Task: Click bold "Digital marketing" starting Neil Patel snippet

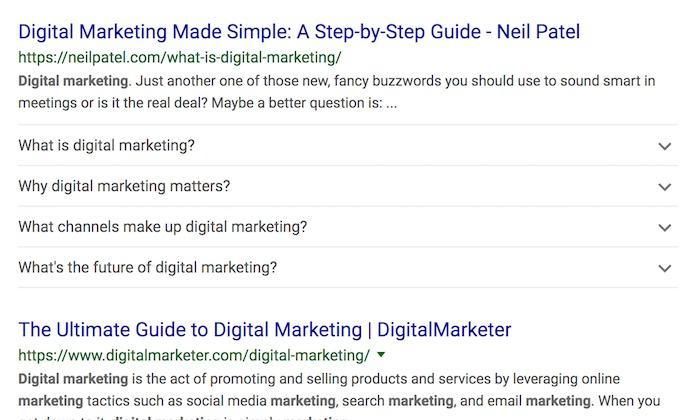Action: coord(73,80)
